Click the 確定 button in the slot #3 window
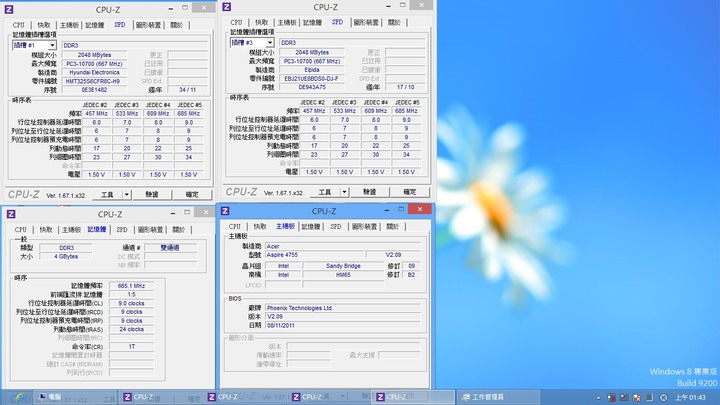This screenshot has height=405, width=720. 410,192
